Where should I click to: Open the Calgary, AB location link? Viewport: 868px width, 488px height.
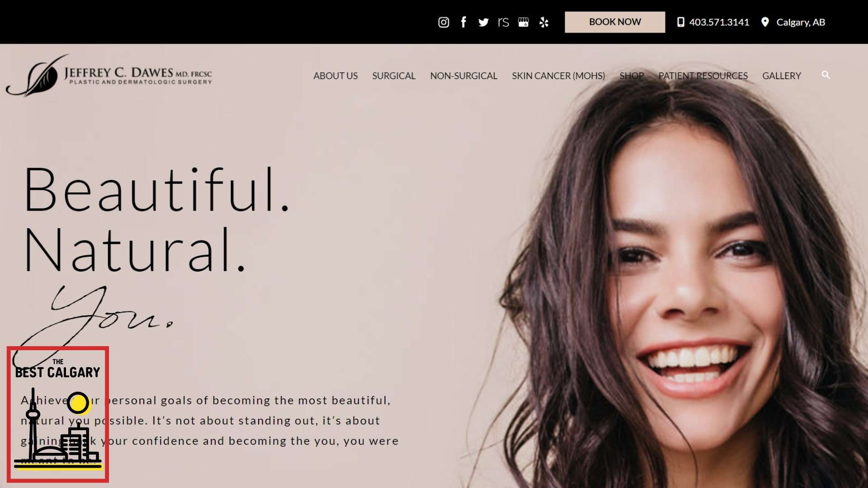[x=801, y=22]
